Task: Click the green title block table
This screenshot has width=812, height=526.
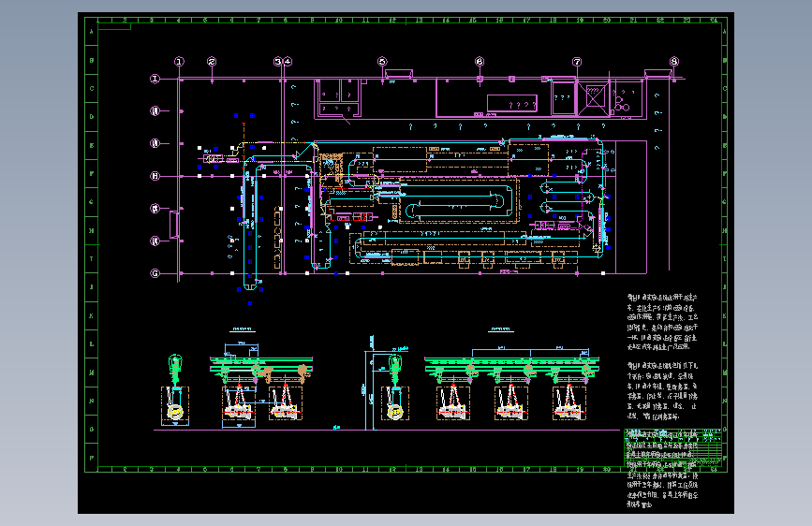Action: (x=672, y=447)
